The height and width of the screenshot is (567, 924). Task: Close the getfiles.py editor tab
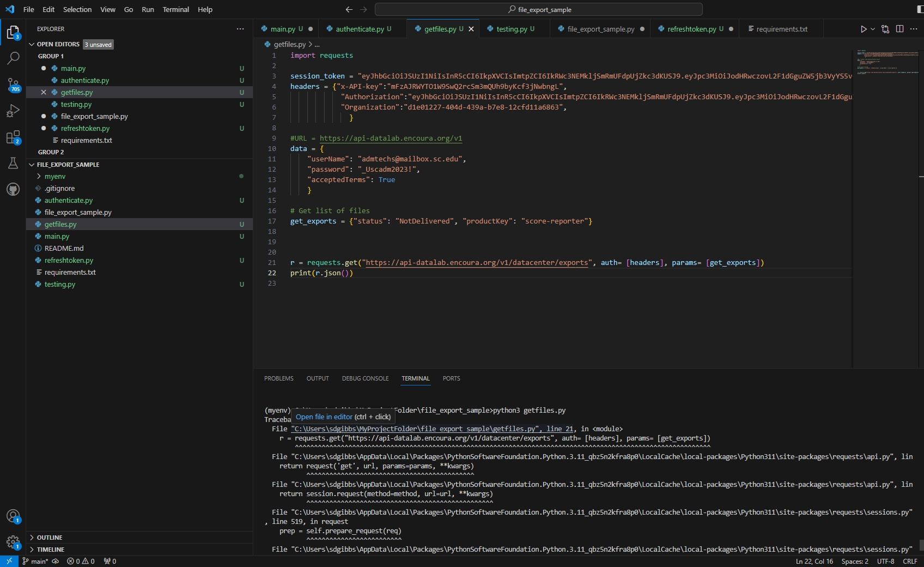(471, 29)
